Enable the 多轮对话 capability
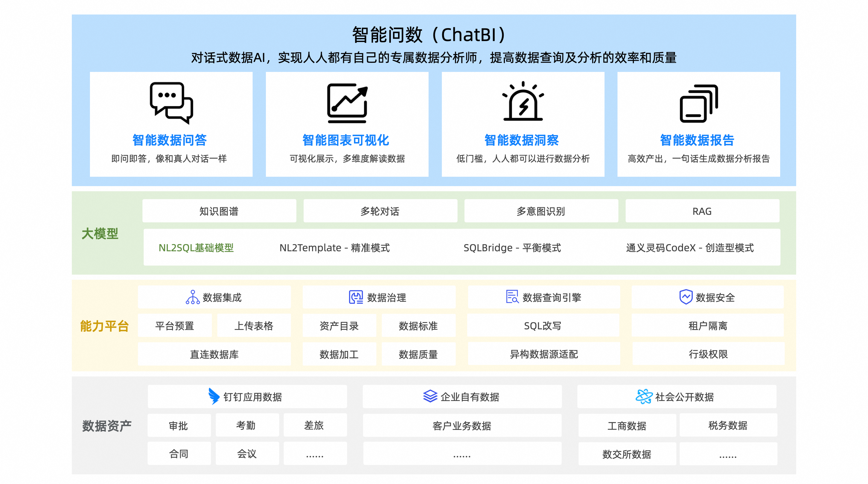The height and width of the screenshot is (484, 868). [380, 211]
